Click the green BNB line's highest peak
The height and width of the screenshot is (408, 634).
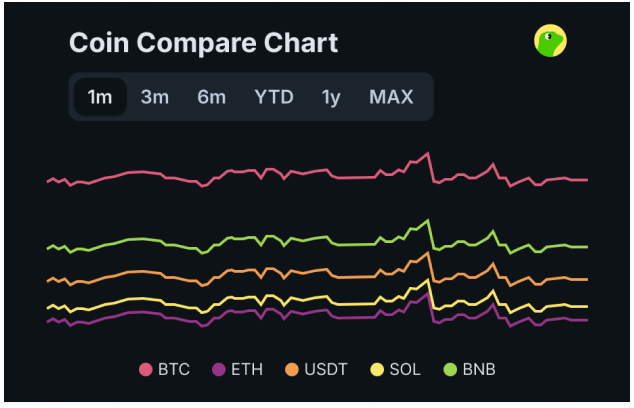click(428, 220)
